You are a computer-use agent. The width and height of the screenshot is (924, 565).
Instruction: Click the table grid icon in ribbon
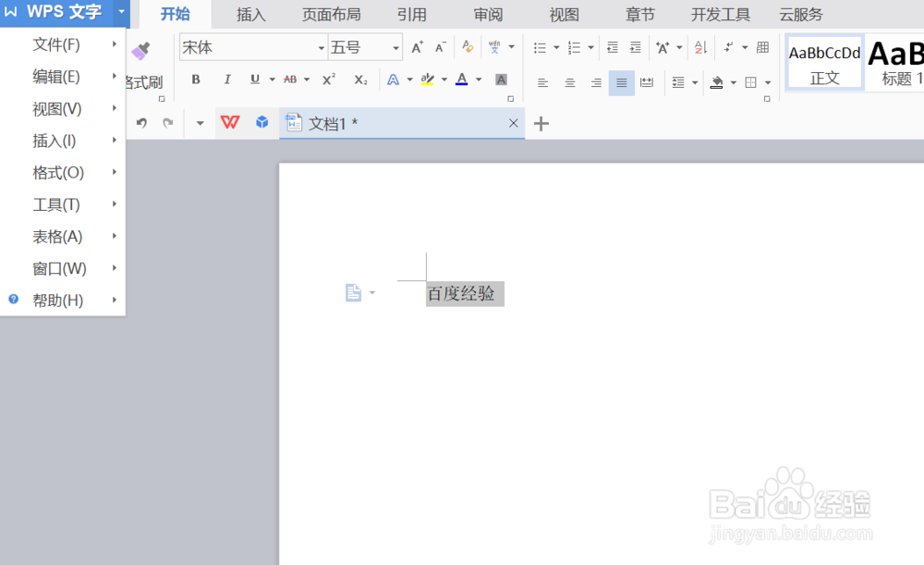[762, 47]
